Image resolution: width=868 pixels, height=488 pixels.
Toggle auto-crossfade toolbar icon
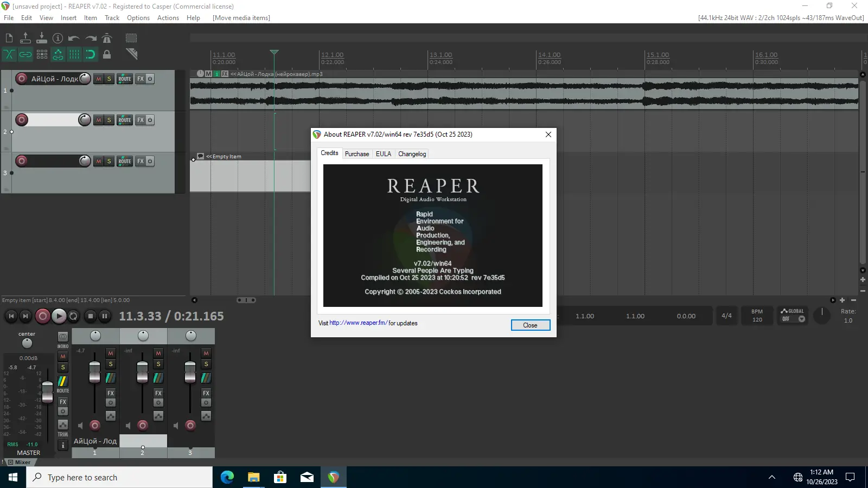[9, 54]
